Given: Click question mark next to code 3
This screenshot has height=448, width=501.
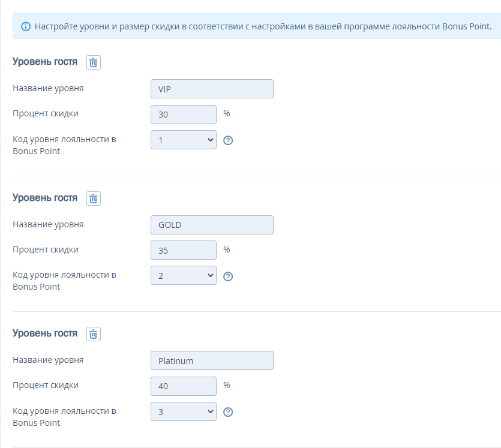Looking at the screenshot, I should tap(228, 412).
